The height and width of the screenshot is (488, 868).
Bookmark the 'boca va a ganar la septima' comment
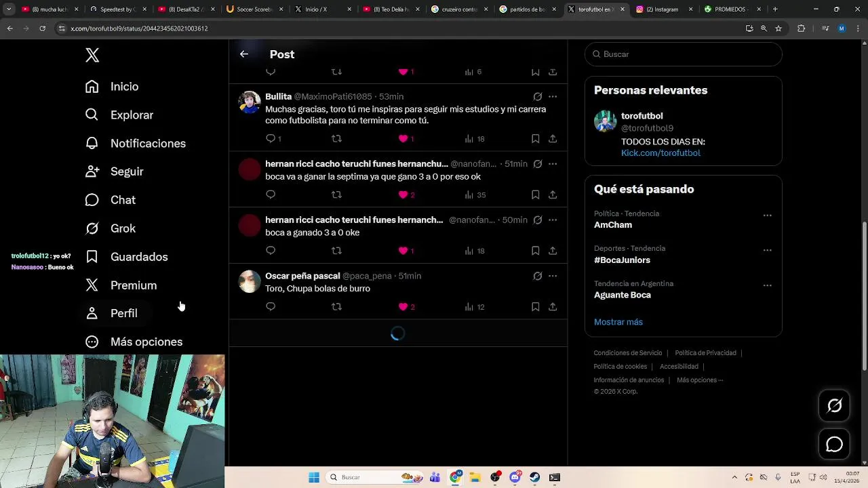coord(535,195)
